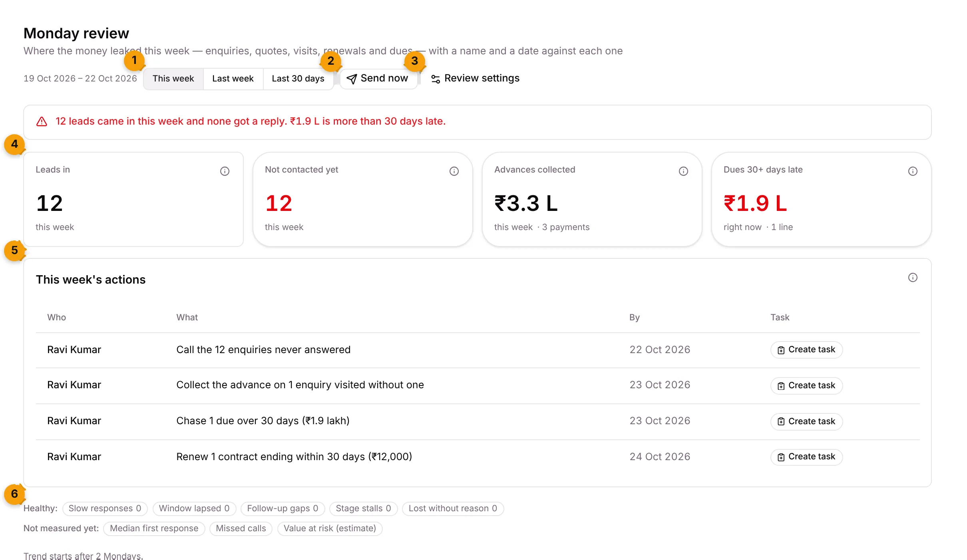Open info icon for This week's actions
The image size is (967, 560).
(913, 277)
